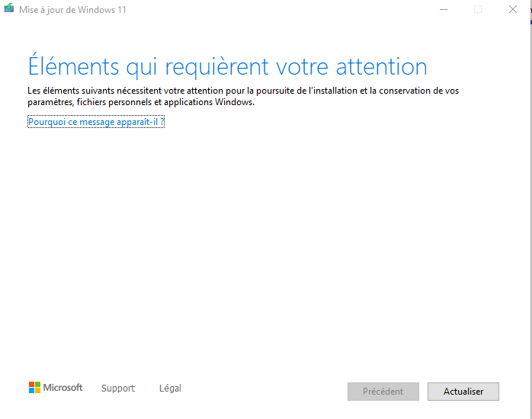Click the Actualiser button
Viewport: 532px width, 419px height.
(463, 392)
